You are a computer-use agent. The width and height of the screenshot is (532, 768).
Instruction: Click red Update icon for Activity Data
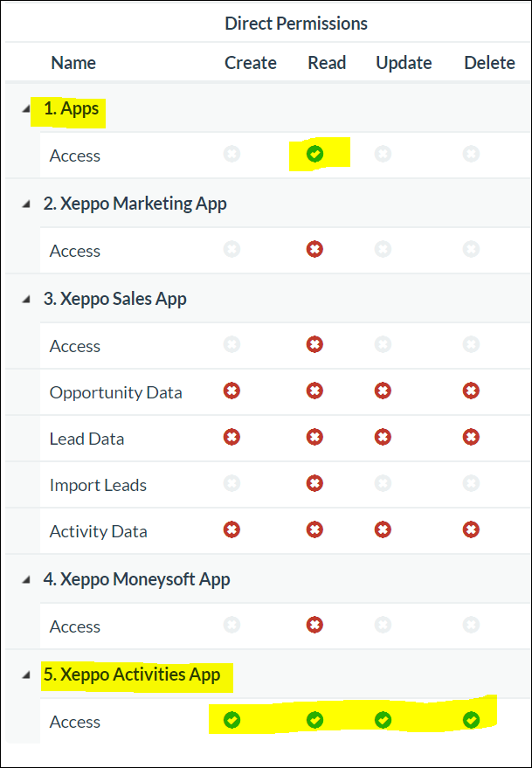coord(383,529)
